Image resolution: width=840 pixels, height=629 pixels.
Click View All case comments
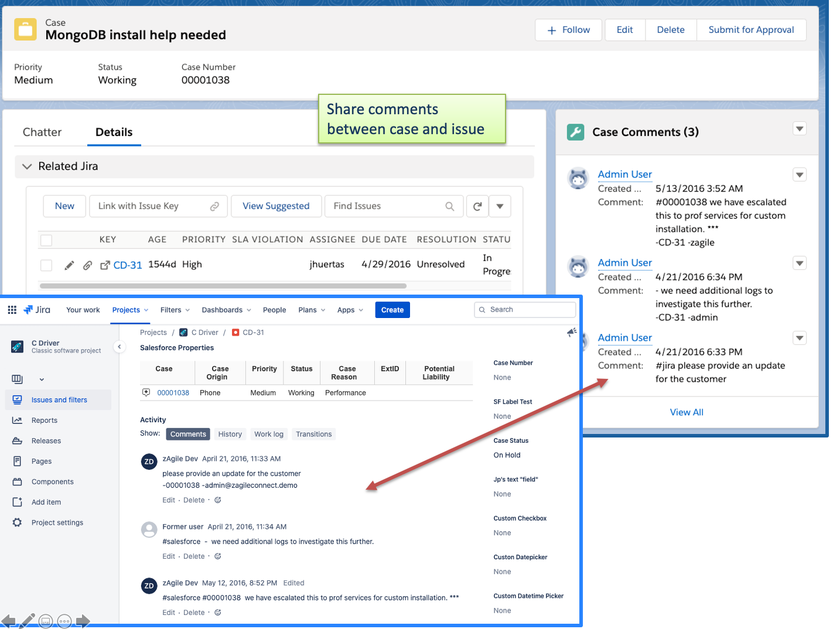pyautogui.click(x=687, y=412)
